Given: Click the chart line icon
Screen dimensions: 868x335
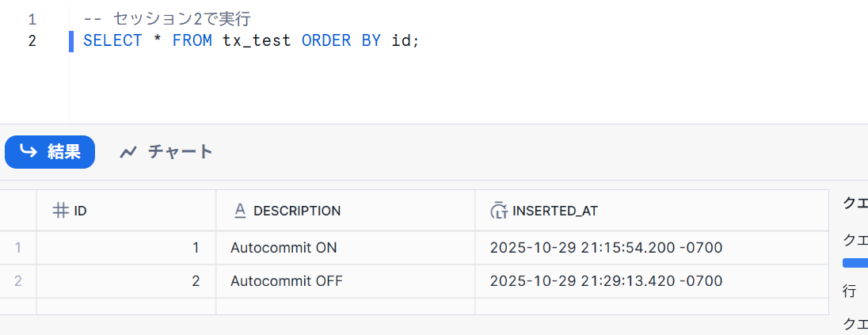Looking at the screenshot, I should click(128, 152).
